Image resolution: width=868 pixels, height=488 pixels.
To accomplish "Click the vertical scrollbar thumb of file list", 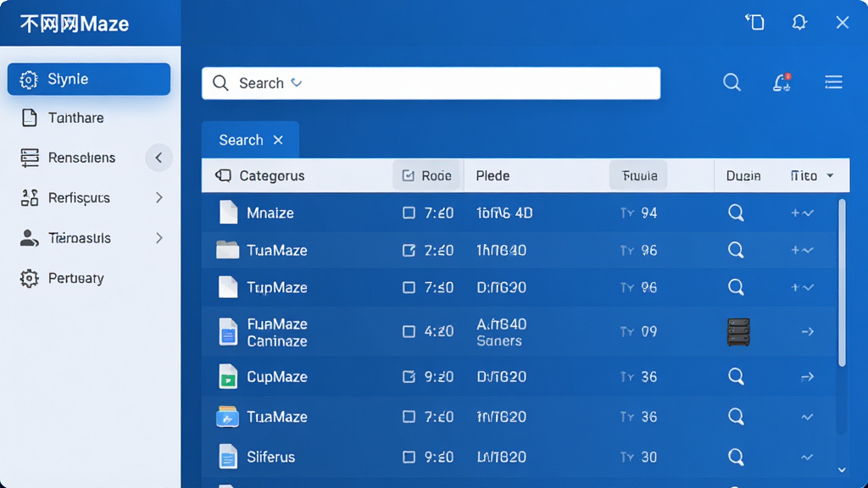I will 842,282.
